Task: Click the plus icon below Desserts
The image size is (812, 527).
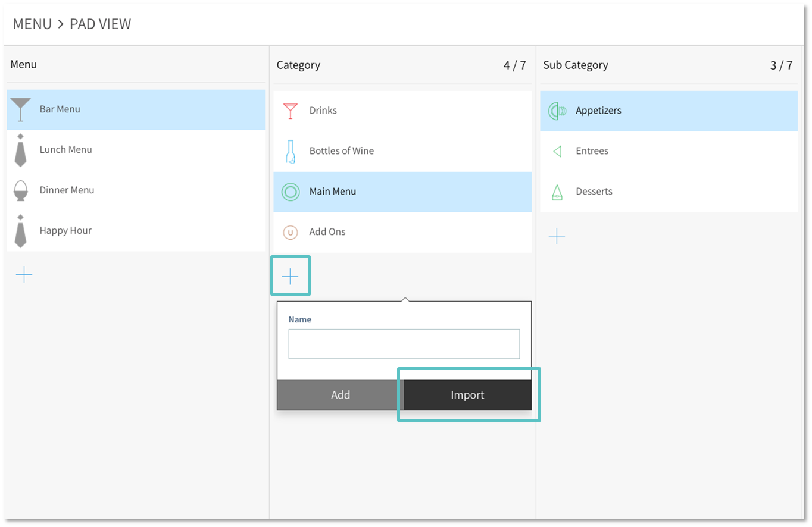Action: click(x=557, y=236)
